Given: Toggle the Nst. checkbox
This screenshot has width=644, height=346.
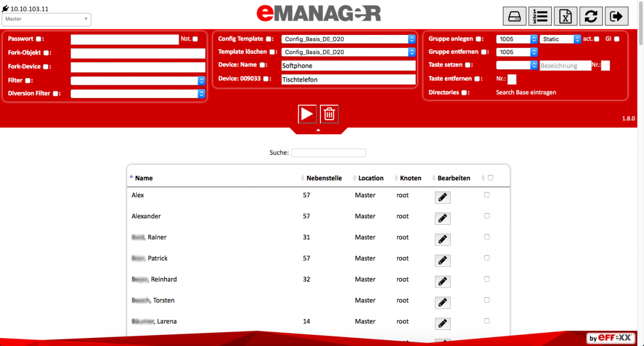Looking at the screenshot, I should [195, 39].
